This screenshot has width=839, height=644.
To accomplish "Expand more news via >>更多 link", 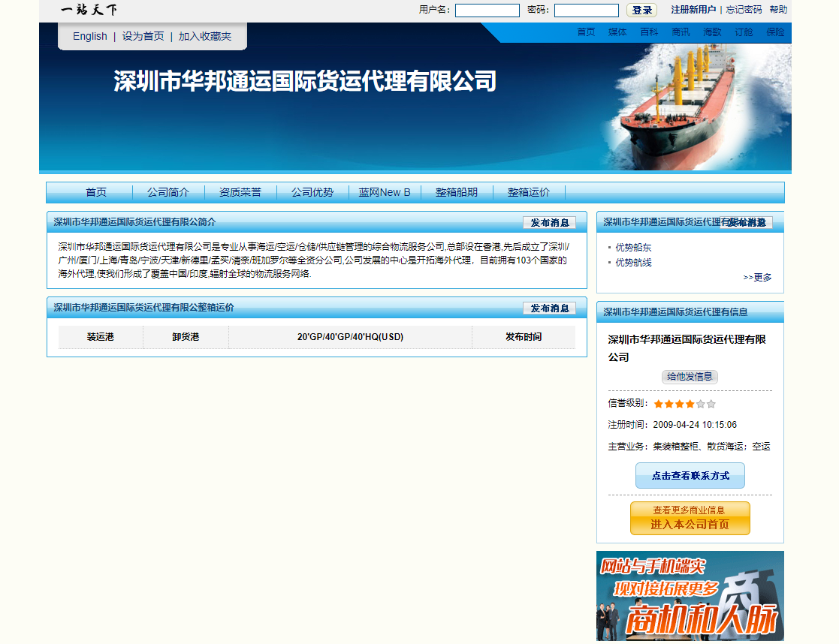I will tap(755, 276).
